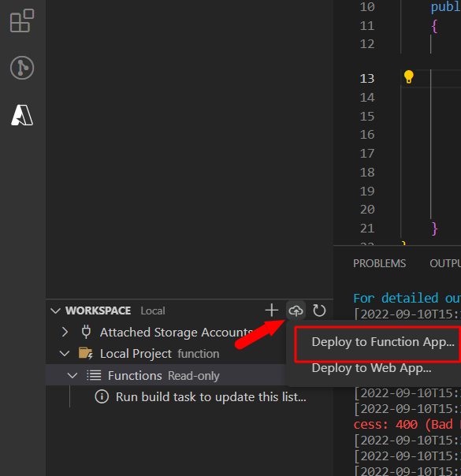Open the Source Control git icon

(22, 68)
